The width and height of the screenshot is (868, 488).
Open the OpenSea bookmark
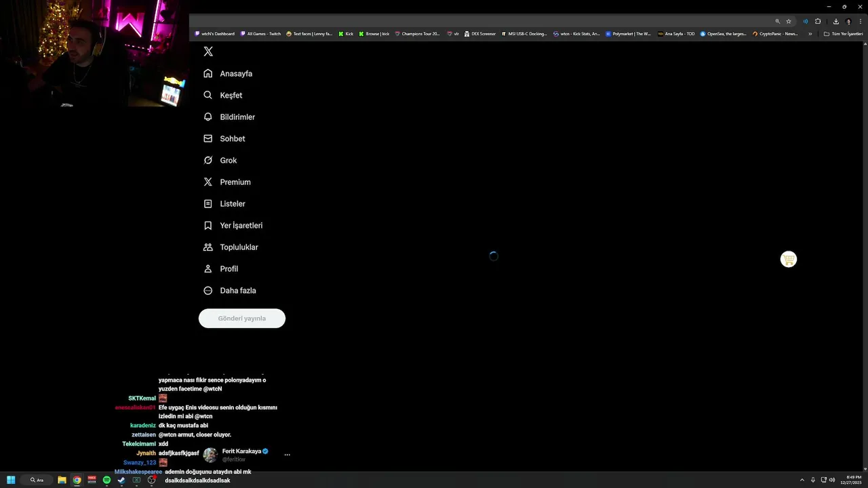point(723,33)
